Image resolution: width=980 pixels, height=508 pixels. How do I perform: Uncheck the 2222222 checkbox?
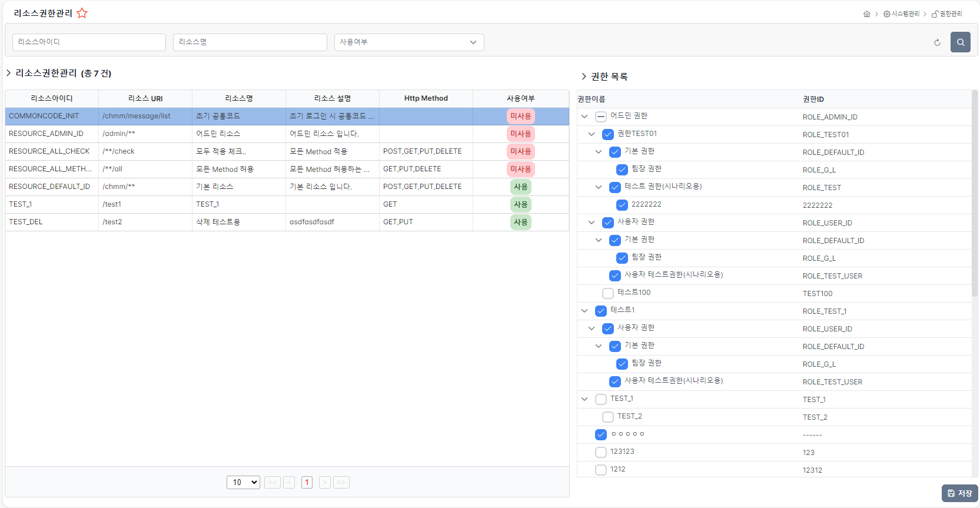click(x=622, y=205)
